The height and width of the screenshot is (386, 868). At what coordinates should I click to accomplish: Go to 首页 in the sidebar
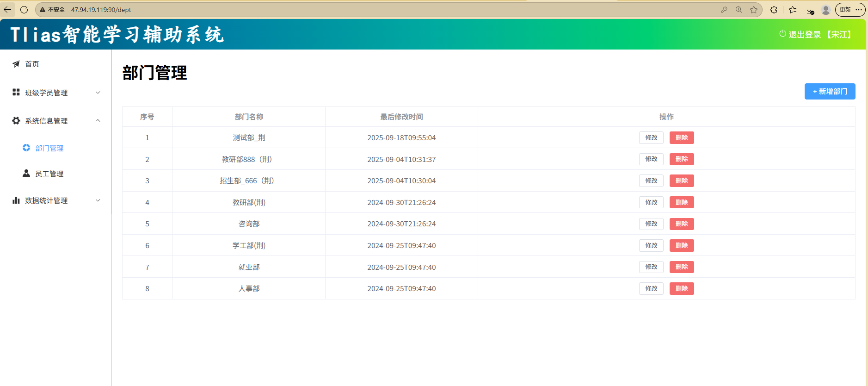(32, 64)
